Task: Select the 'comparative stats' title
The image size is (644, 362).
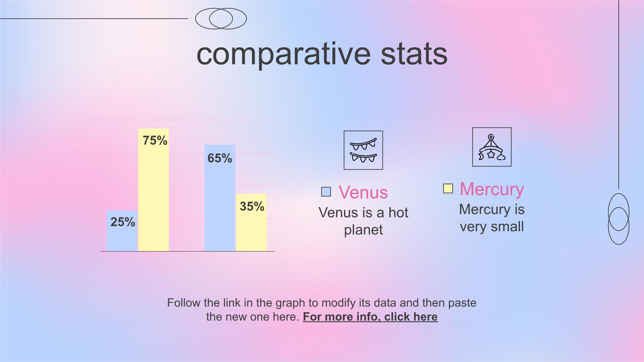Action: tap(322, 54)
